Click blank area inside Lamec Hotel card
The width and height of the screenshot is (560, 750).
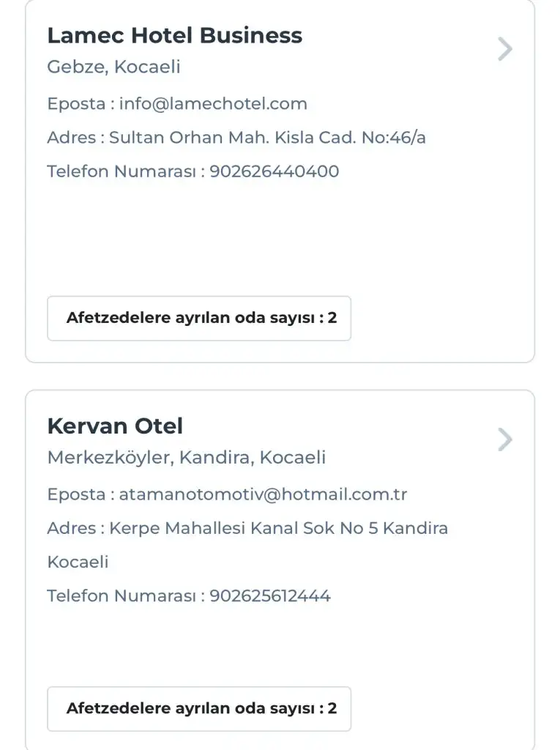278,234
